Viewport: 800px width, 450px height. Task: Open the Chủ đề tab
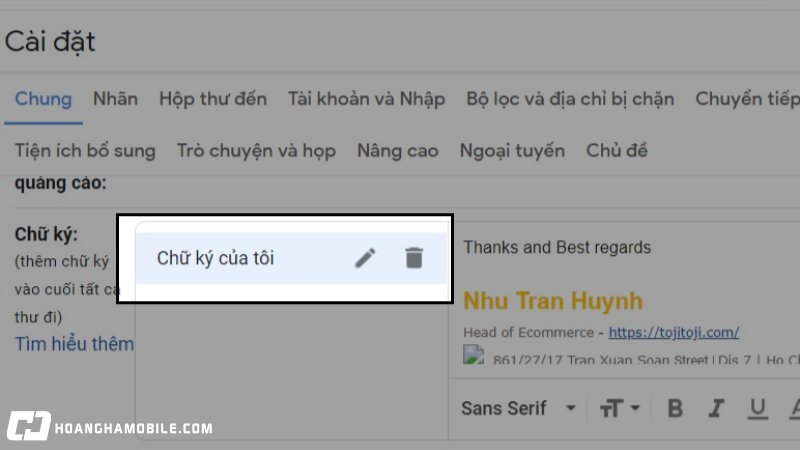click(x=616, y=151)
